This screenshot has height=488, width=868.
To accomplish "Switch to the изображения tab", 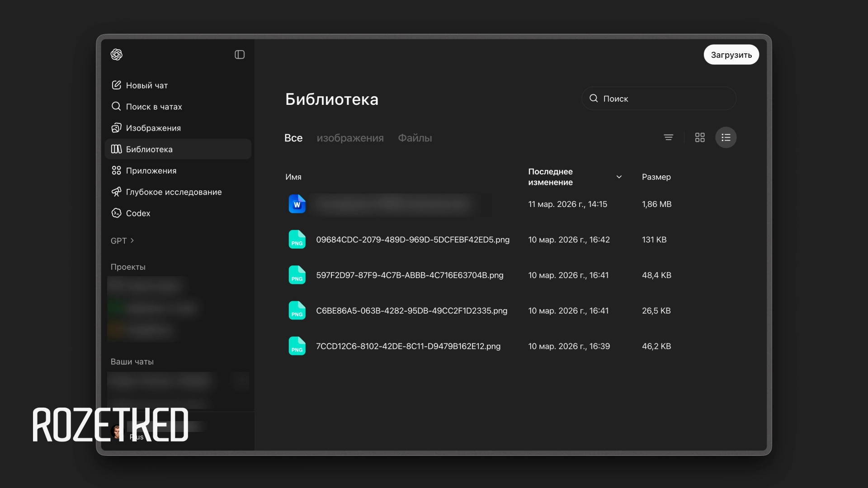I will coord(350,138).
